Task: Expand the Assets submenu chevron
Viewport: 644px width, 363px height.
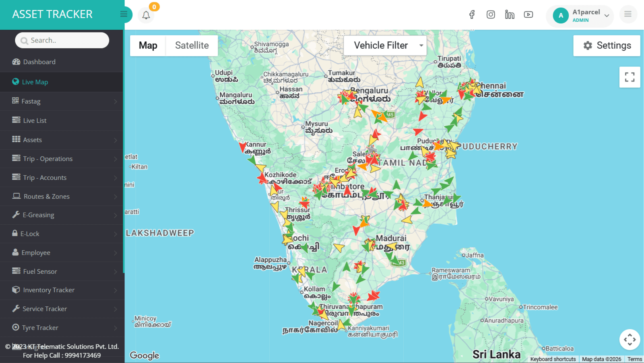Action: pyautogui.click(x=116, y=140)
